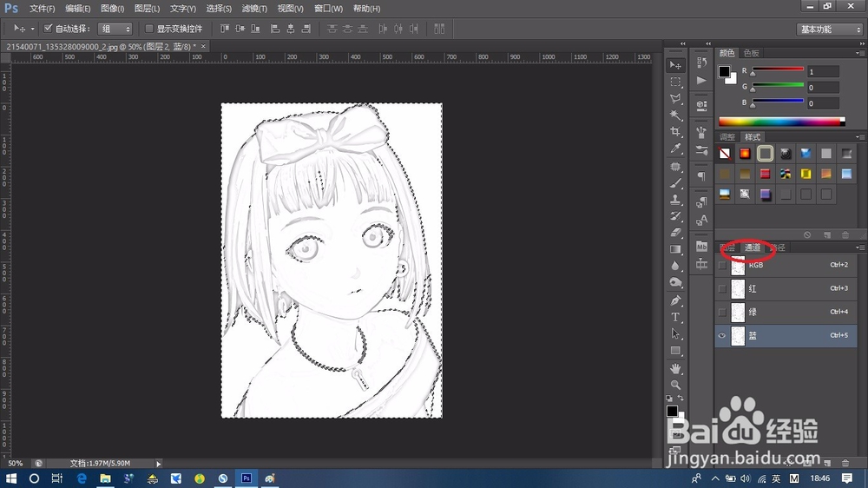
Task: Open the History panel icon
Action: (701, 63)
